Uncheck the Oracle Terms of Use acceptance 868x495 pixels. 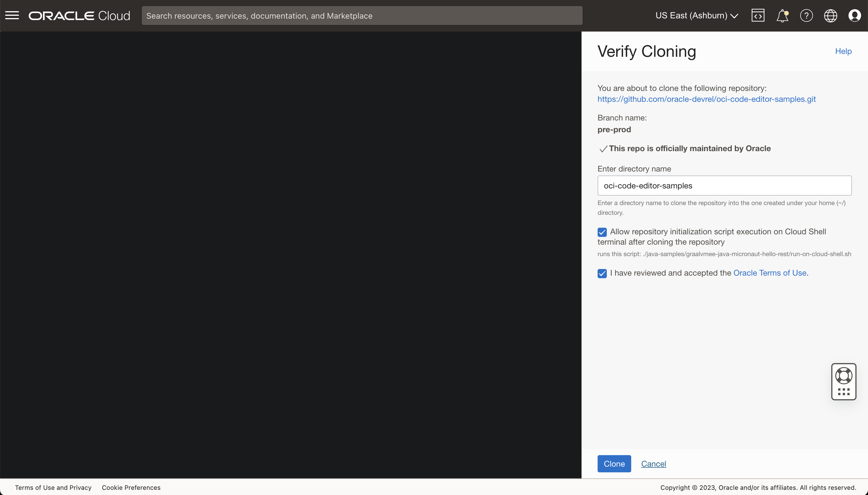point(602,273)
